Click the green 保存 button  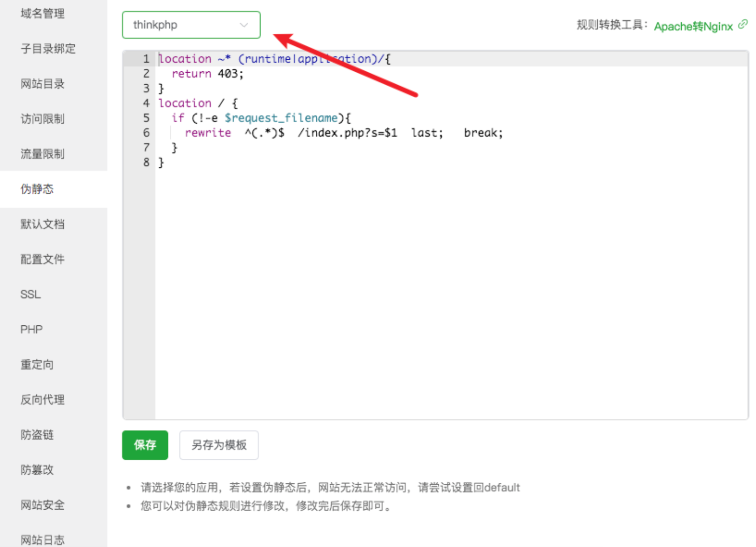[145, 445]
